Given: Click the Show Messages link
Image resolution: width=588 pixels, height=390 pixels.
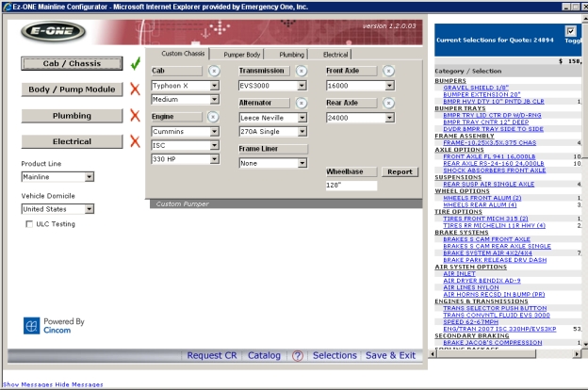Looking at the screenshot, I should [27, 384].
